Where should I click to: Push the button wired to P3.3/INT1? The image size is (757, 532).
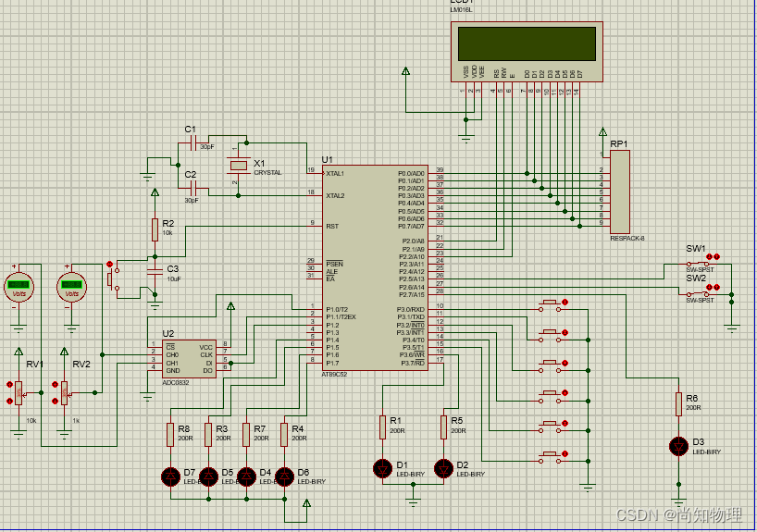click(x=550, y=397)
